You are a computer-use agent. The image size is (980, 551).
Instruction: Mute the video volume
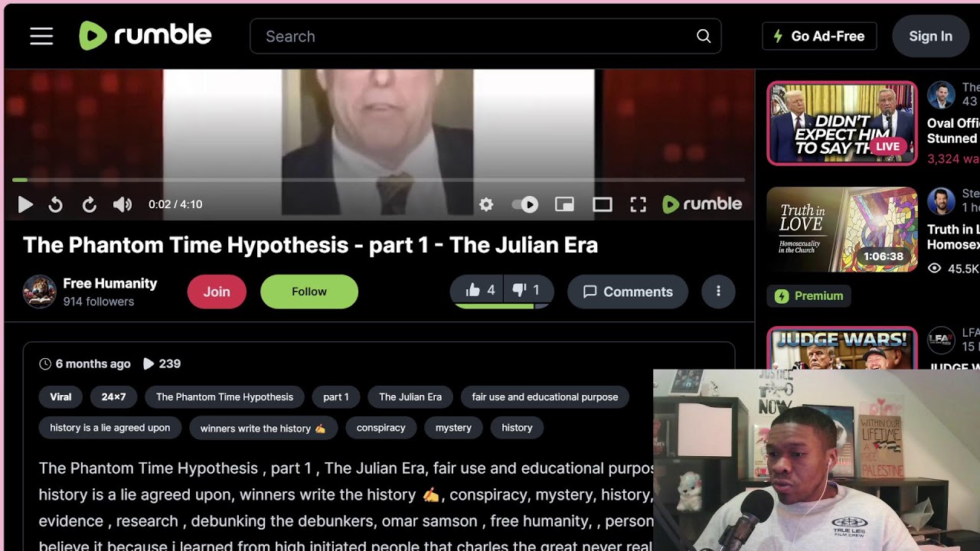point(122,204)
